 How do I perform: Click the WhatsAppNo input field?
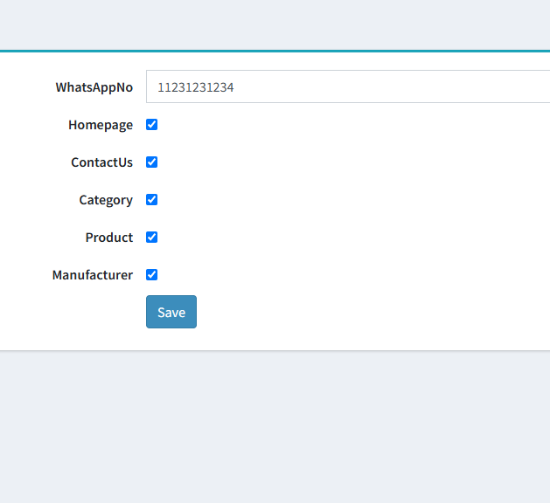pyautogui.click(x=348, y=87)
